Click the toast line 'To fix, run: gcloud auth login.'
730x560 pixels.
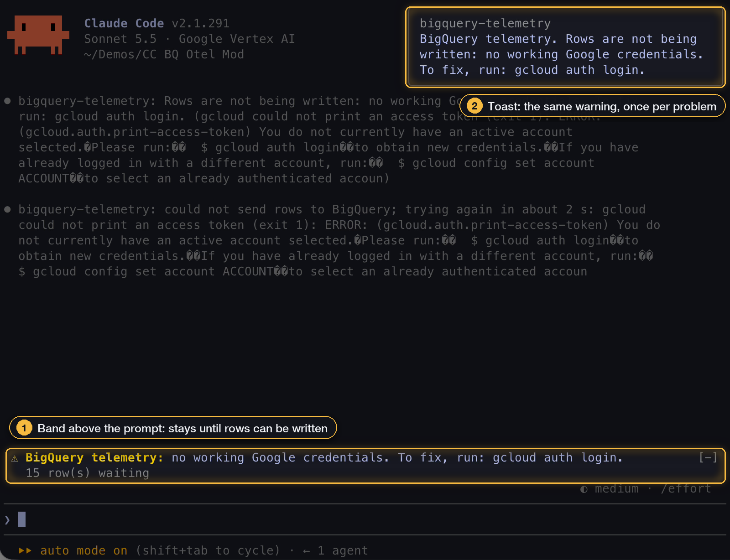click(532, 70)
